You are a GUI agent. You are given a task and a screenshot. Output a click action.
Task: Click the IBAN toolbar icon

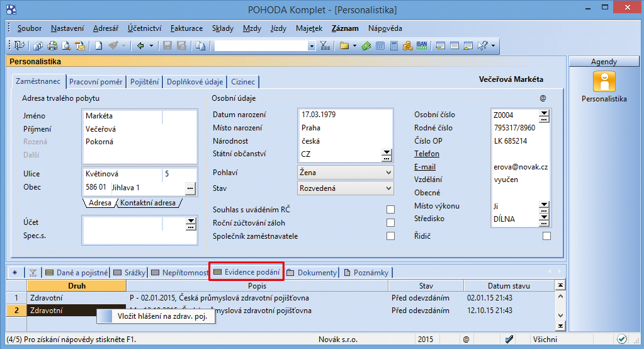(422, 45)
